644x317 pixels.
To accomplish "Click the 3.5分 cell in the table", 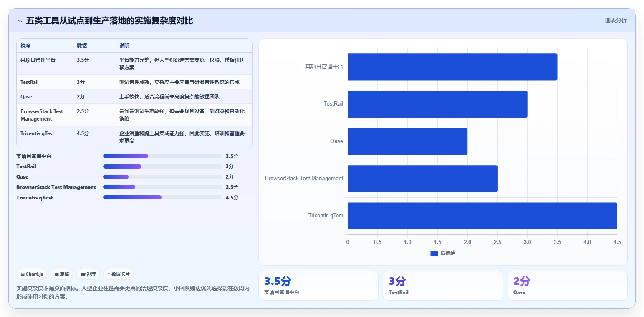I will pyautogui.click(x=83, y=60).
